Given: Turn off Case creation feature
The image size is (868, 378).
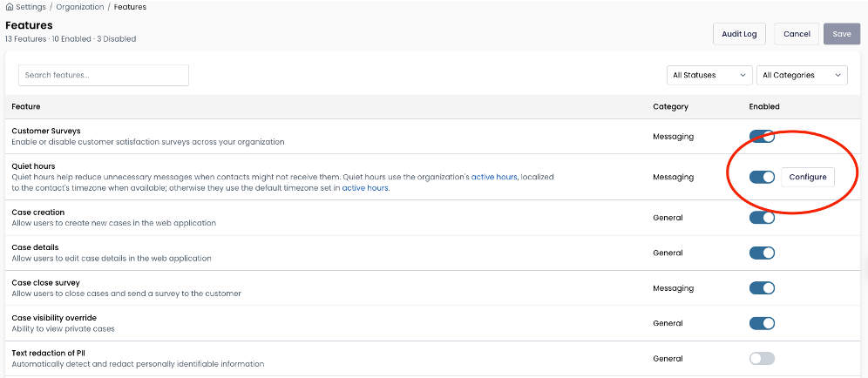Looking at the screenshot, I should coord(762,218).
